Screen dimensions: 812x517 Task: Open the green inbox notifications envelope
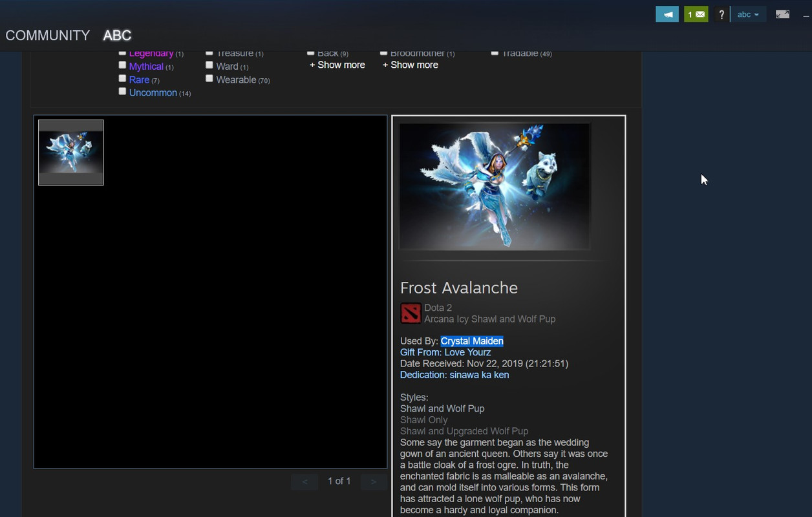(696, 14)
